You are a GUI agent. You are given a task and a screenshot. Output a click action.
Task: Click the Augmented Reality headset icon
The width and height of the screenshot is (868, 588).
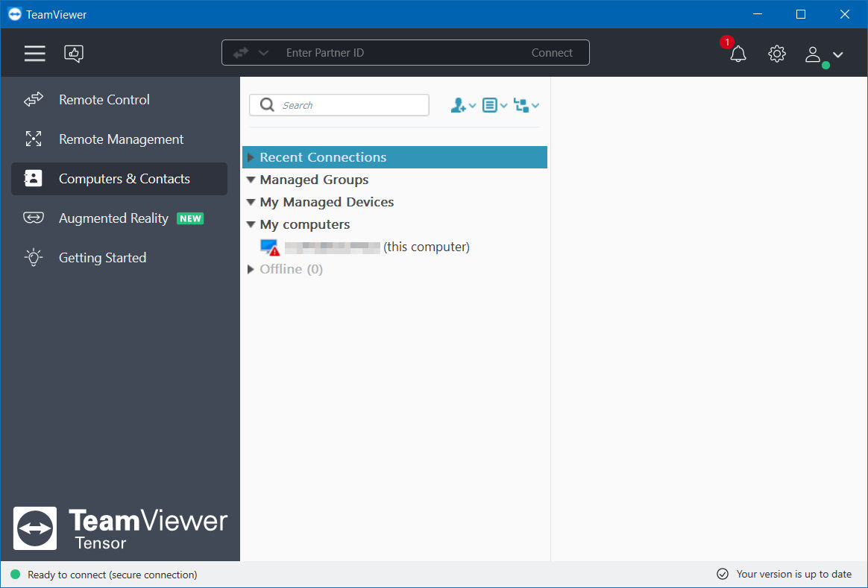coord(34,218)
